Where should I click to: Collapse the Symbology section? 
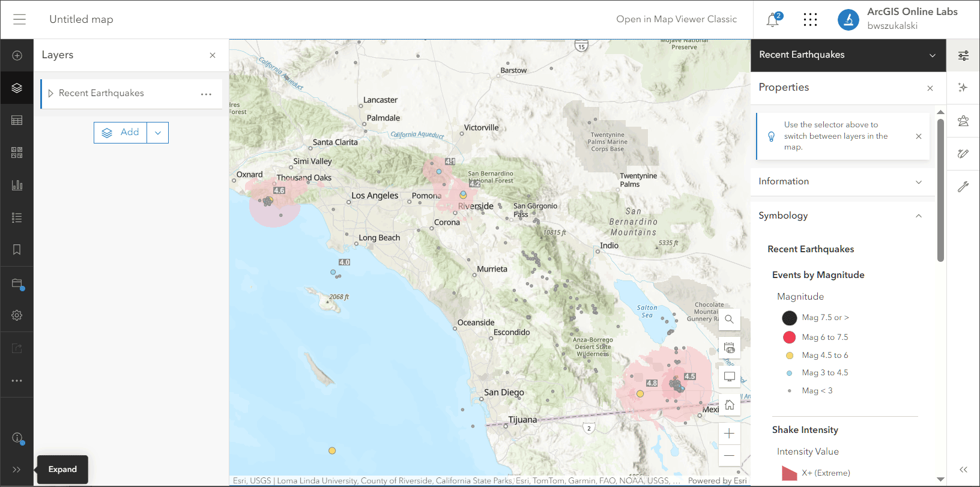[842, 216]
